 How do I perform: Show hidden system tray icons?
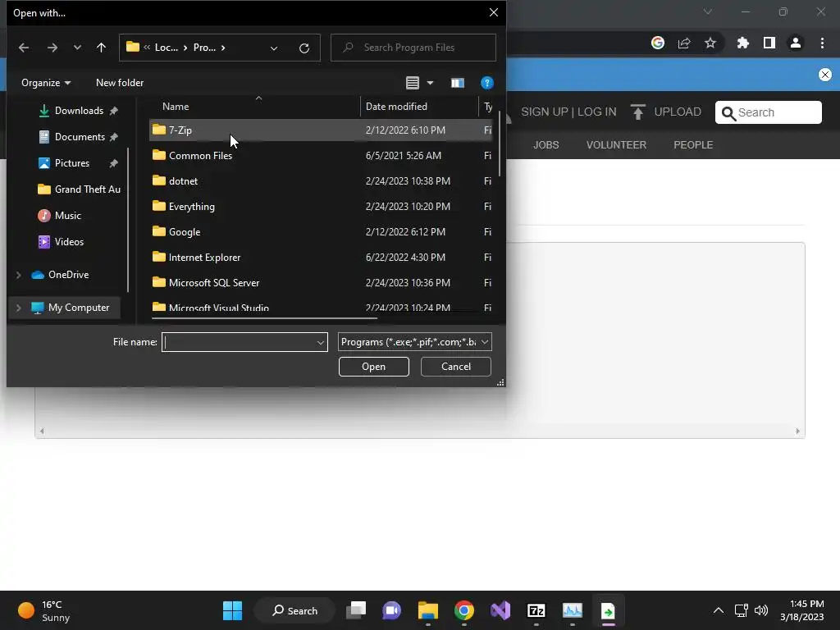pos(719,610)
